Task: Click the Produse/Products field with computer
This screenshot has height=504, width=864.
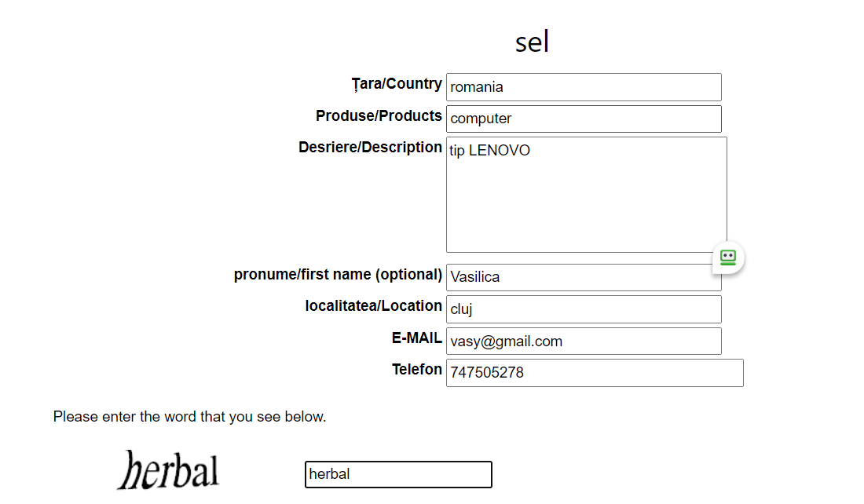Action: pos(583,119)
